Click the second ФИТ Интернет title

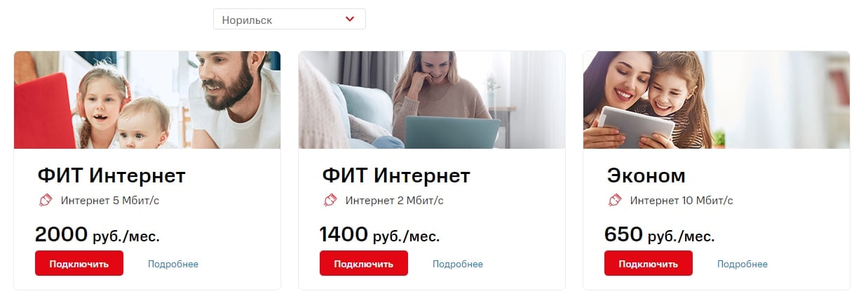[396, 175]
